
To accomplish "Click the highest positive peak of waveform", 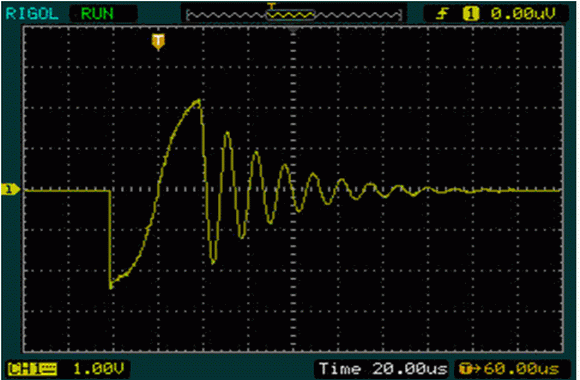I will [x=199, y=100].
